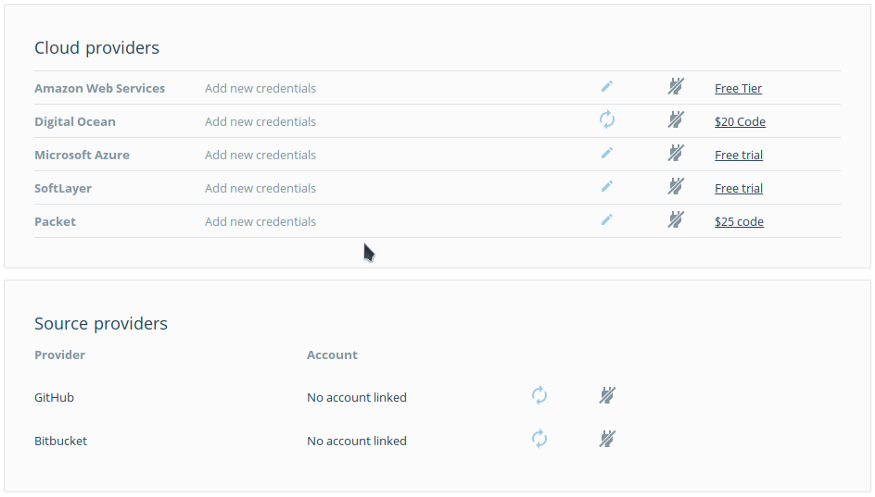The image size is (875, 497).
Task: Click Add new credentials for SoftLayer
Action: [260, 188]
